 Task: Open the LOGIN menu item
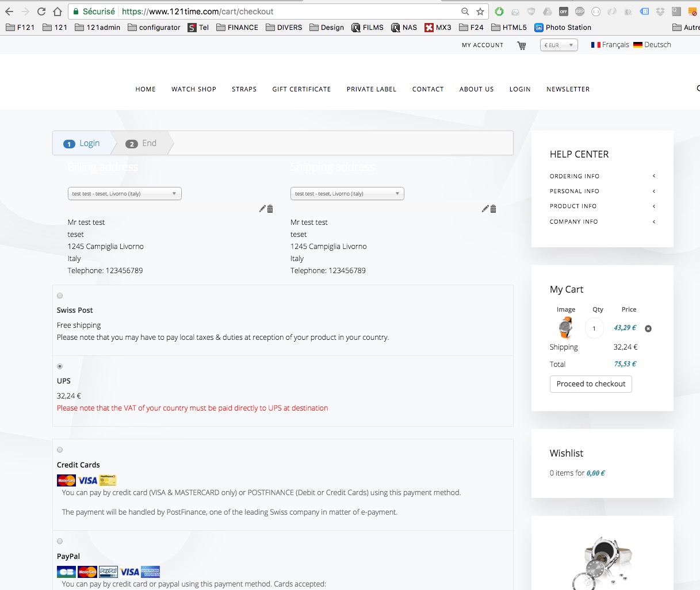point(520,89)
